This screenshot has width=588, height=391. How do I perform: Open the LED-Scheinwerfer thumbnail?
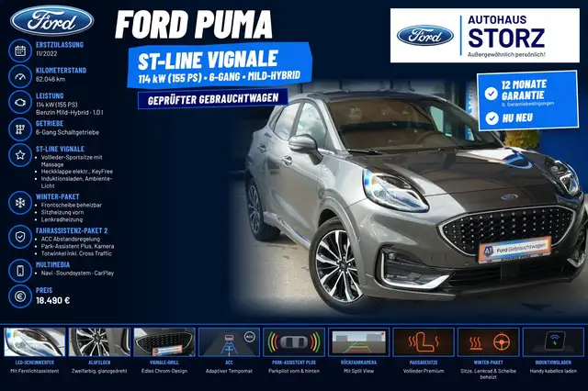tap(35, 342)
